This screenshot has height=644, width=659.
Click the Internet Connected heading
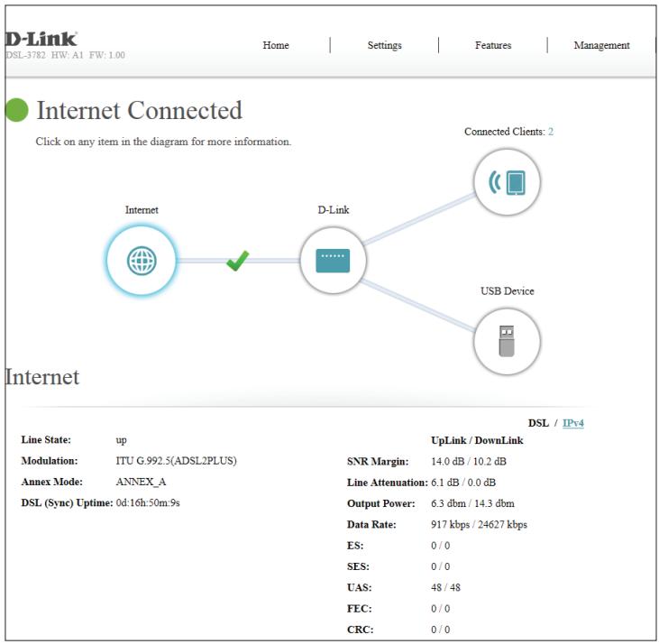point(139,111)
